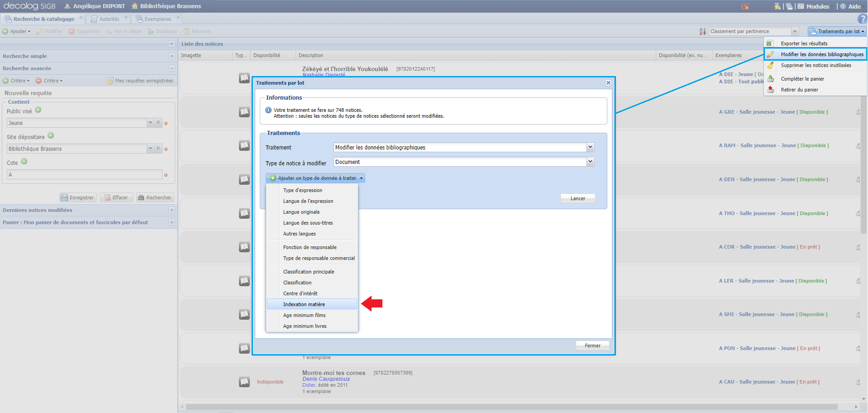
Task: Click into the Cote input field
Action: tap(84, 175)
